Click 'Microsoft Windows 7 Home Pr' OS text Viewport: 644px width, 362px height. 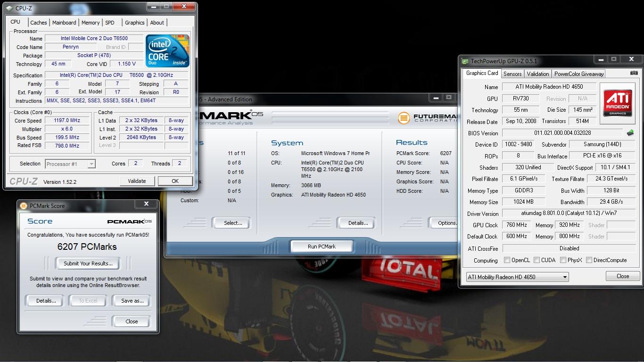pos(335,153)
